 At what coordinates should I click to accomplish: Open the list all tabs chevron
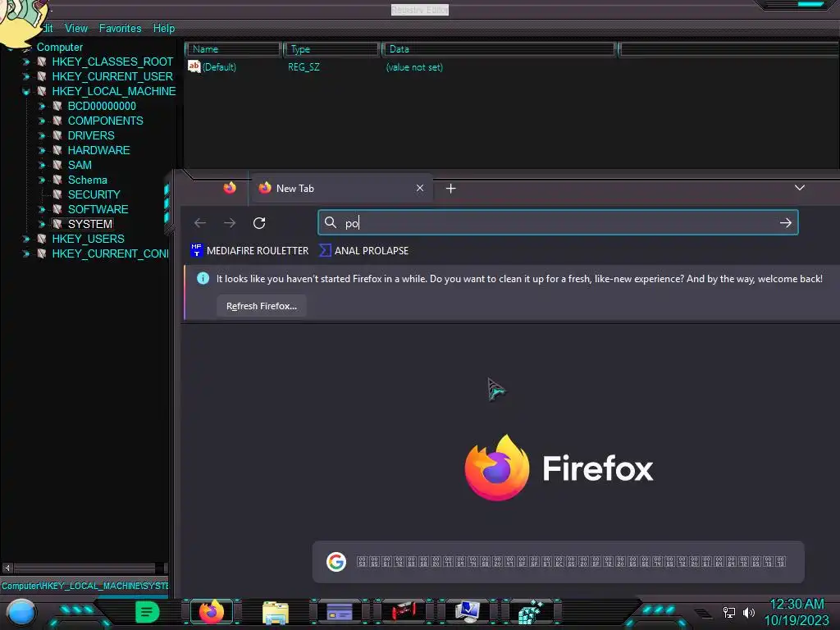click(x=799, y=188)
